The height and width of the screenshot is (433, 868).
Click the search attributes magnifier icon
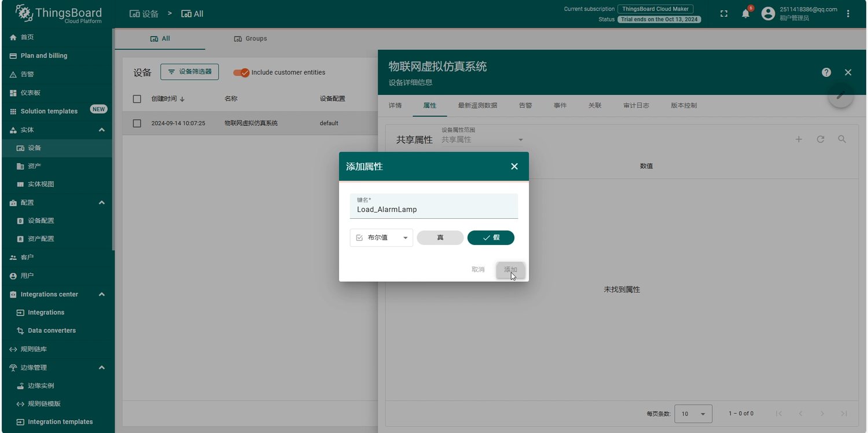(x=842, y=140)
